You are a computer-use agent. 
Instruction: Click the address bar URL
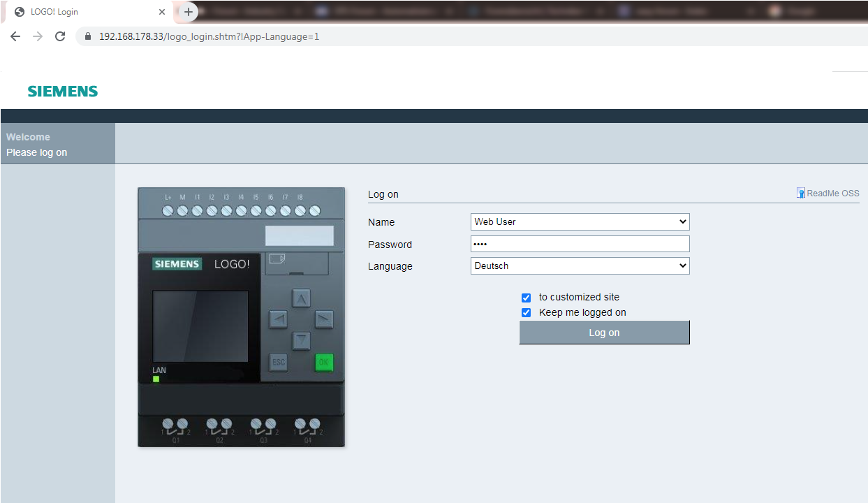[x=209, y=36]
